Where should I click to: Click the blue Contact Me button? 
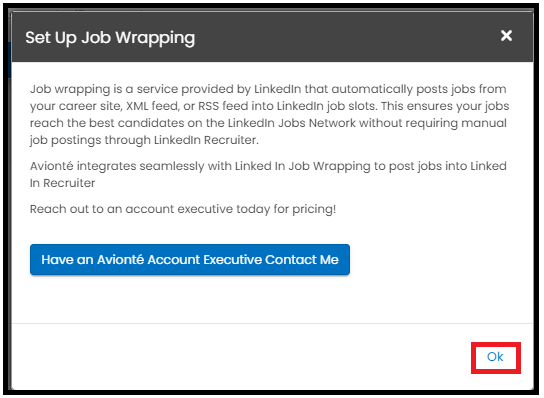point(190,260)
